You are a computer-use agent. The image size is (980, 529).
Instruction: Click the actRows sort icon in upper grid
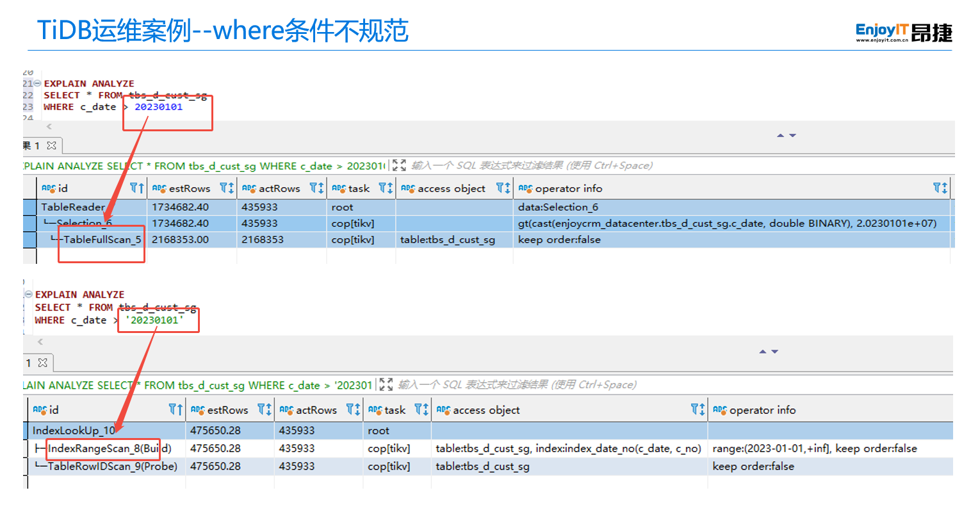316,188
